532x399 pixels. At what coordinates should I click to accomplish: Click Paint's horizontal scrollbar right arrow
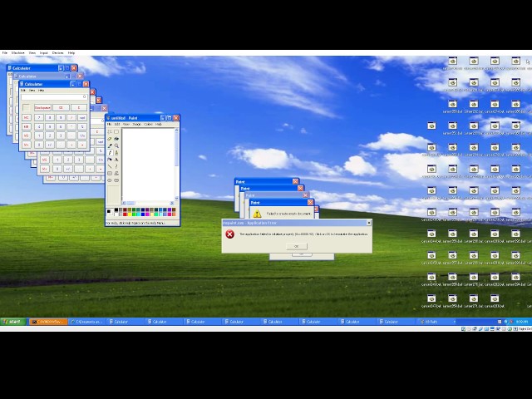click(x=172, y=203)
